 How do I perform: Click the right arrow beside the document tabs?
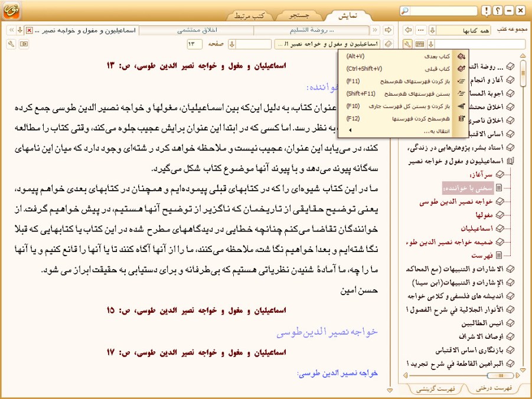[388, 30]
